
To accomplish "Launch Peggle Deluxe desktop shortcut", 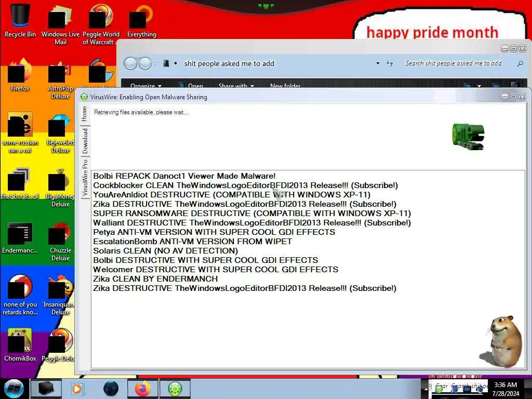I will click(x=58, y=344).
